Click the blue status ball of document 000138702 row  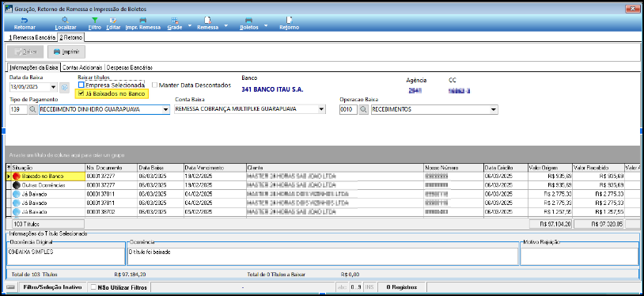coord(17,212)
